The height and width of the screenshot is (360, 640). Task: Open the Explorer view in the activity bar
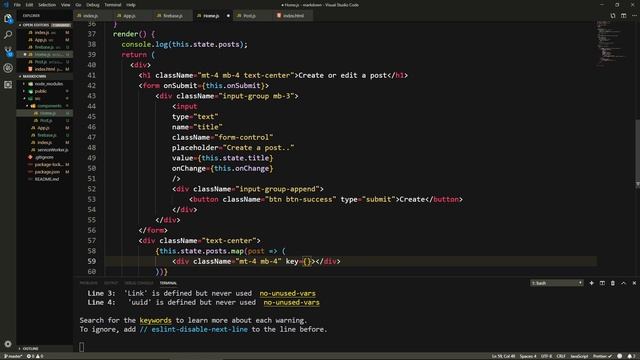click(x=8, y=19)
